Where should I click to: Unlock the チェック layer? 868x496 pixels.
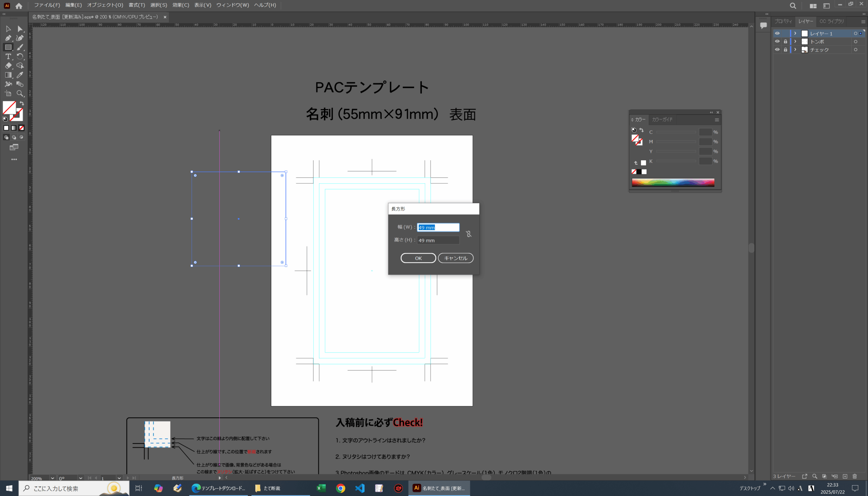click(785, 50)
